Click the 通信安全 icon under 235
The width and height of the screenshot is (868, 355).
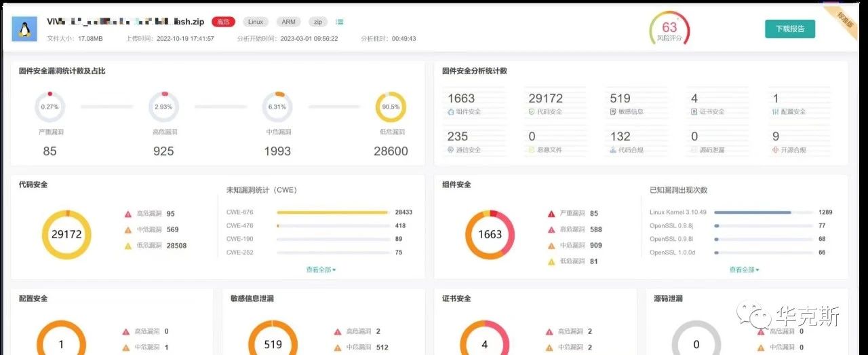(x=451, y=150)
